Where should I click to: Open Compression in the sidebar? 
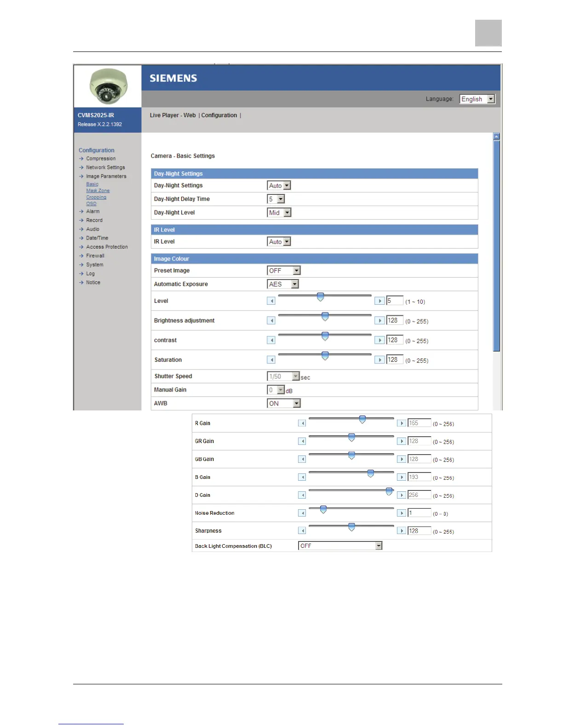pyautogui.click(x=101, y=159)
